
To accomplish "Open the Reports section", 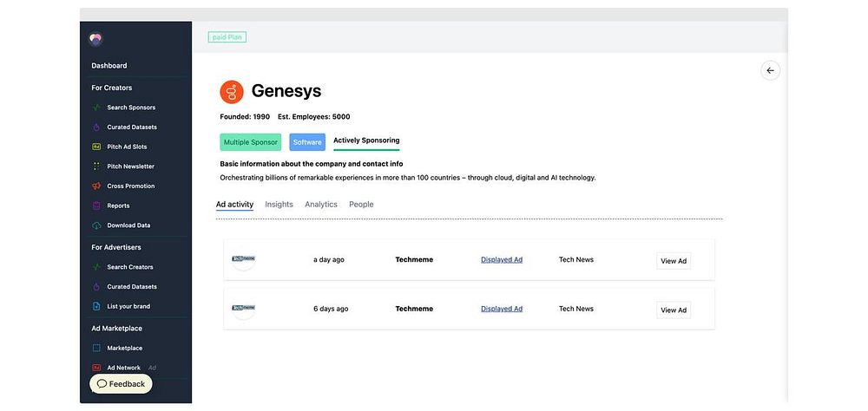I will coord(118,205).
